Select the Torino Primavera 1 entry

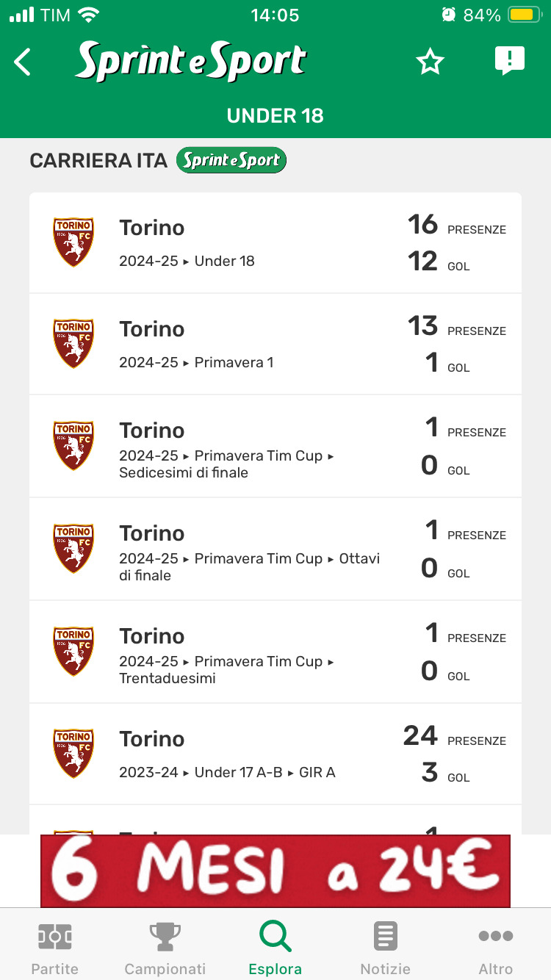click(275, 344)
